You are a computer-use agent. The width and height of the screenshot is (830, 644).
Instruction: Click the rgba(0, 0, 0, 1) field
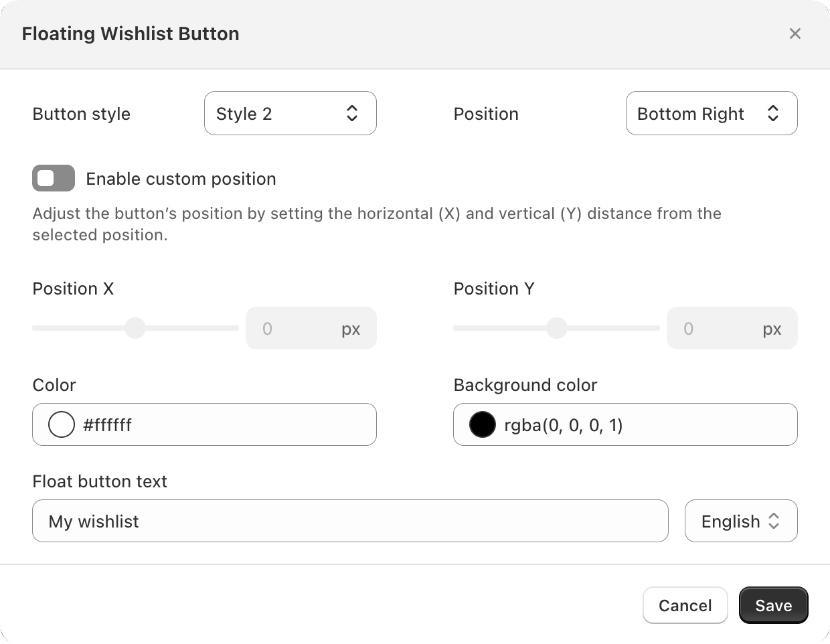pos(625,424)
